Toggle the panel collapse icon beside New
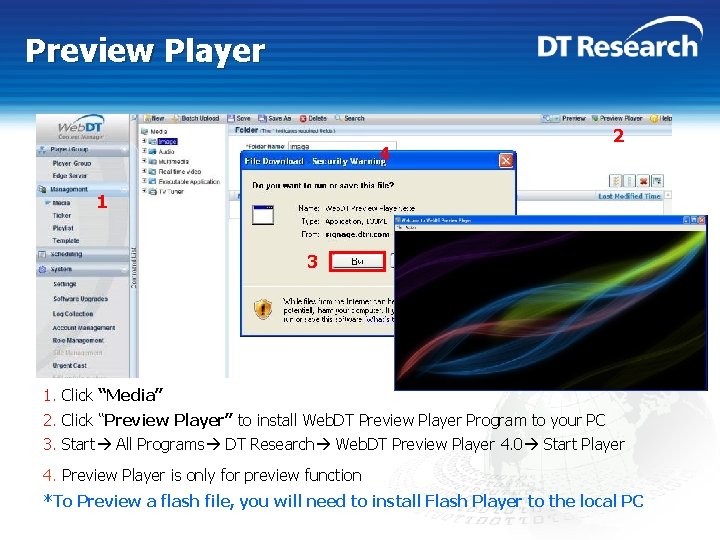The height and width of the screenshot is (540, 720). coord(134,118)
